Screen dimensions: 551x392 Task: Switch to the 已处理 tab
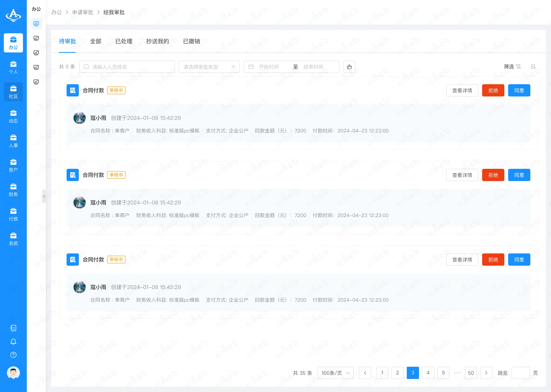124,41
